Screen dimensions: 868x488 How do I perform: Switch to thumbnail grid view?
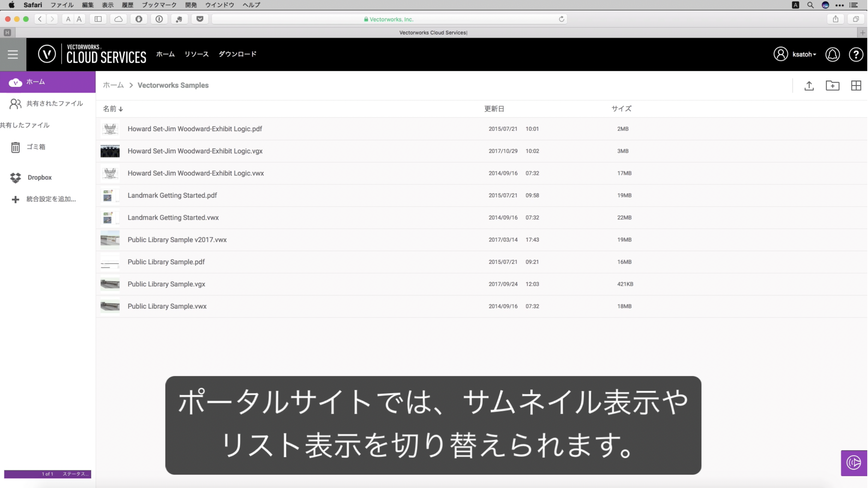coord(856,86)
